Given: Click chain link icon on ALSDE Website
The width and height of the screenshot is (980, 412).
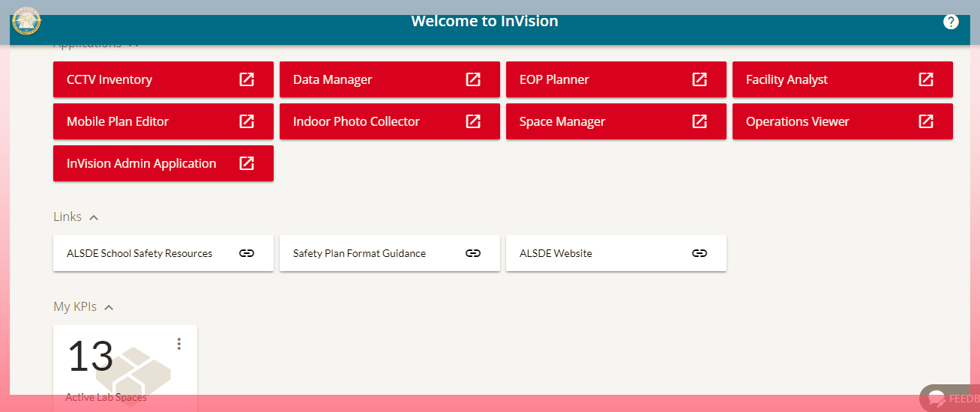Looking at the screenshot, I should pos(700,253).
